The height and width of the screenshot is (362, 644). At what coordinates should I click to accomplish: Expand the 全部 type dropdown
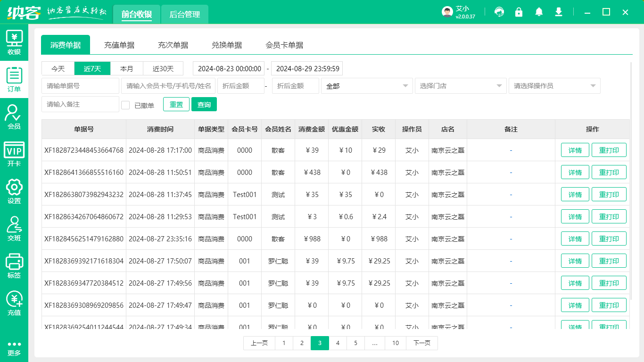click(x=367, y=86)
